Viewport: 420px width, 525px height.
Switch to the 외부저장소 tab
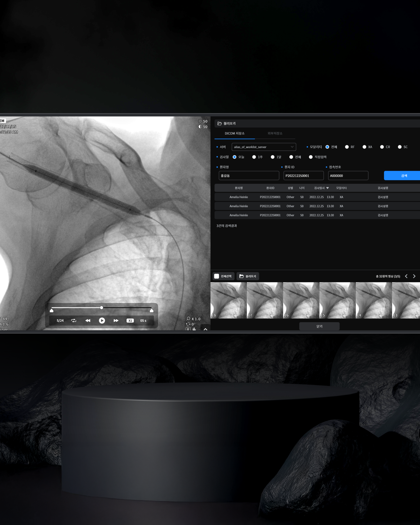pyautogui.click(x=275, y=133)
